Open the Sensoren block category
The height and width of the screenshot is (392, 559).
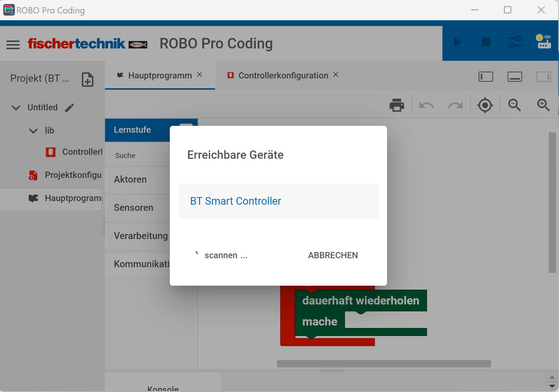coord(138,208)
